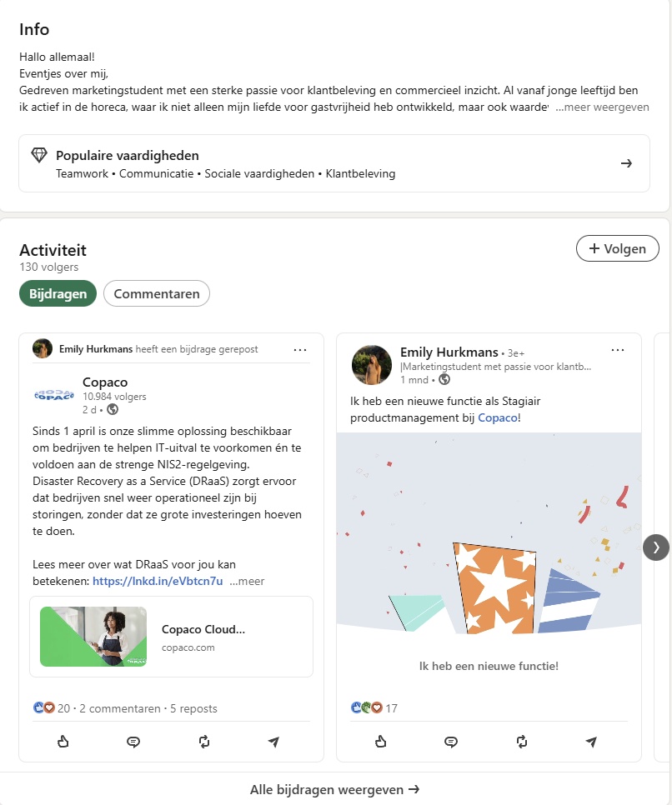672x805 pixels.
Task: Like the Copaco DRaaS repost
Action: 63,742
